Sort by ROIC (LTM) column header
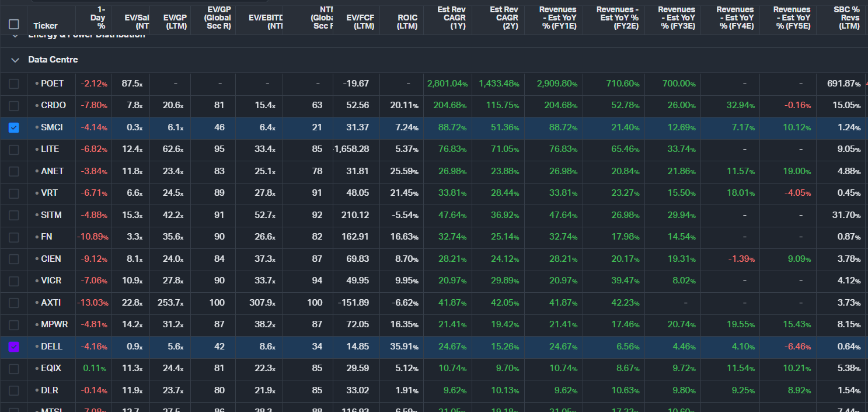The height and width of the screenshot is (412, 868). 407,22
